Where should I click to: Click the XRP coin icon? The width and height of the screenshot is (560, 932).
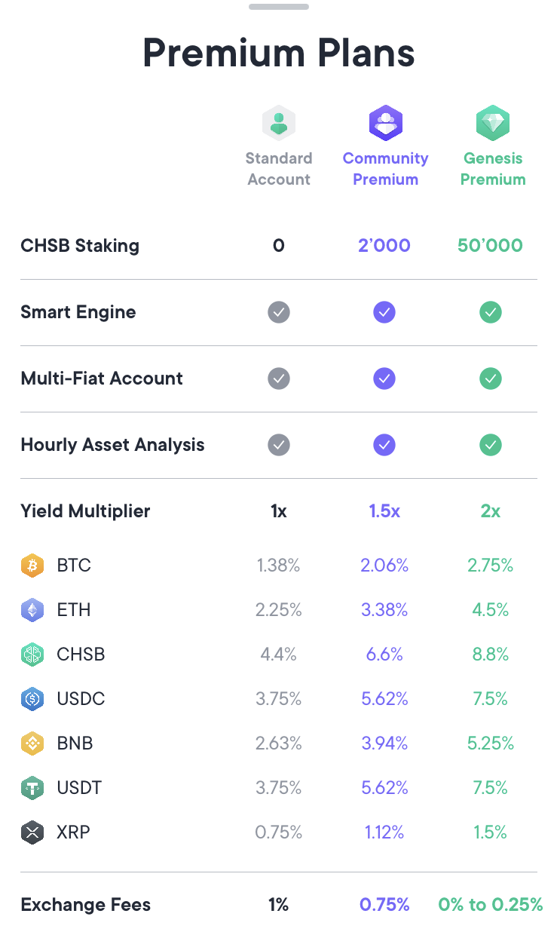click(x=32, y=832)
